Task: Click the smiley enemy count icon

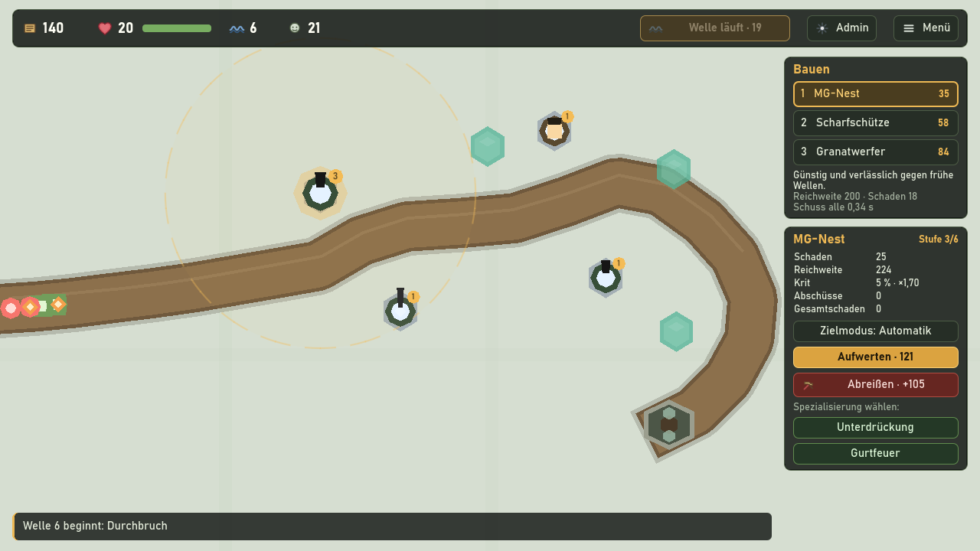Action: point(295,28)
